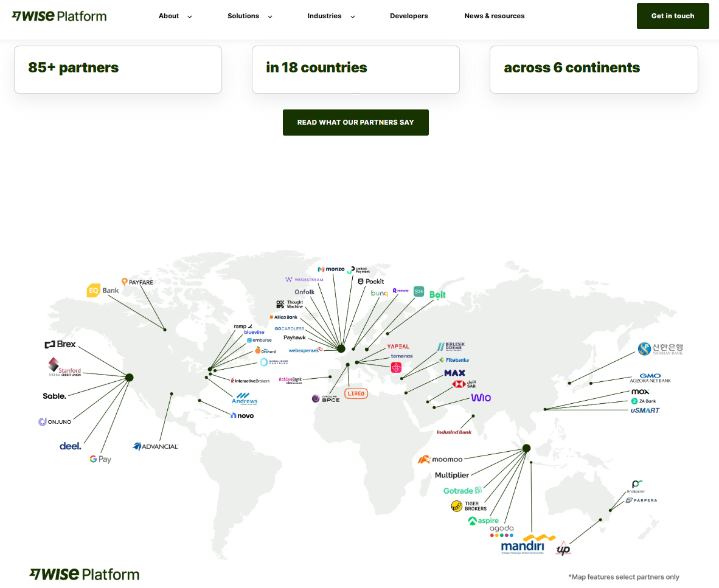This screenshot has width=719, height=588.
Task: Select the Libeo logo
Action: tap(356, 393)
